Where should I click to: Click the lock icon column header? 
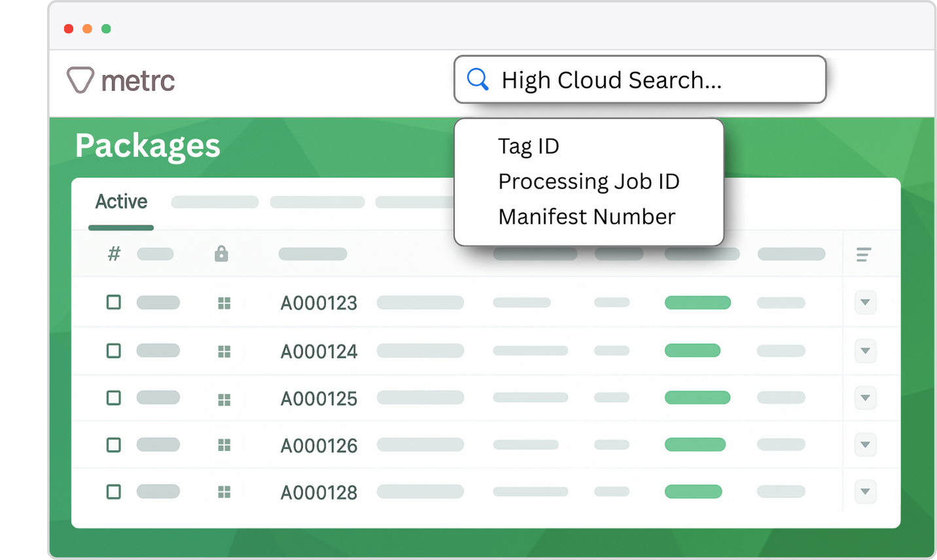(221, 254)
